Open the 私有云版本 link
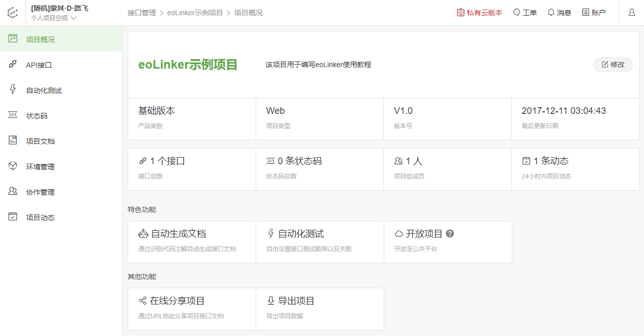The height and width of the screenshot is (336, 644). [x=479, y=13]
